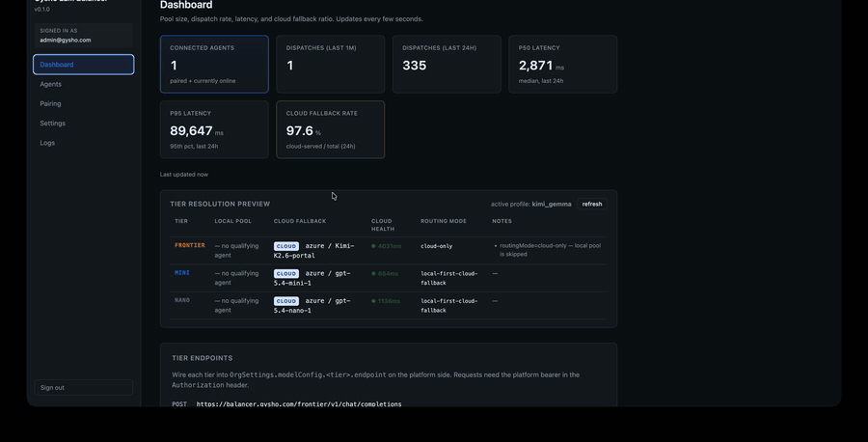
Task: Click the Cloud Health column header
Action: coord(383,225)
